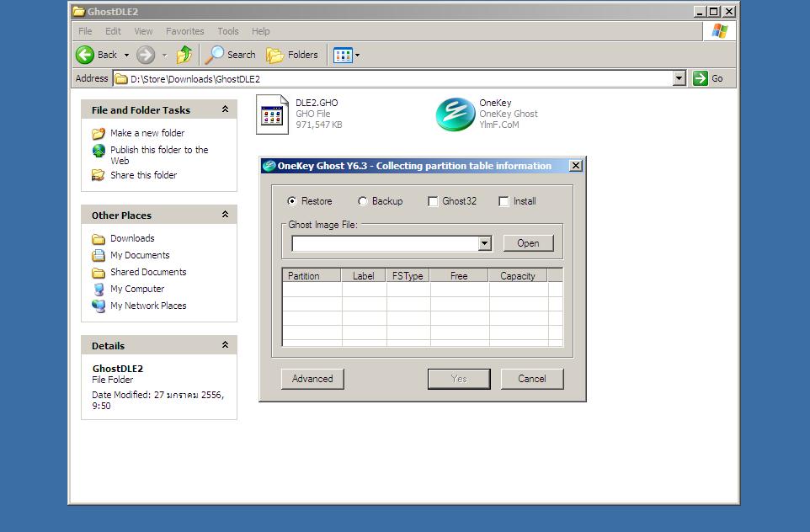
Task: Open the View menu
Action: 144,31
